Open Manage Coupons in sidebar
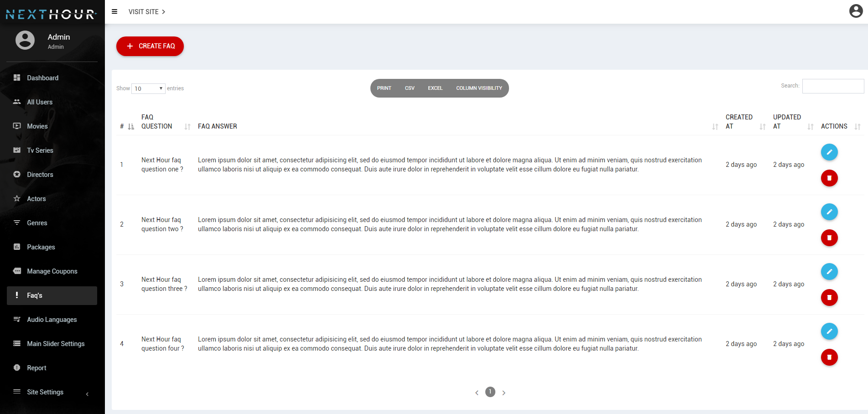 pos(52,271)
